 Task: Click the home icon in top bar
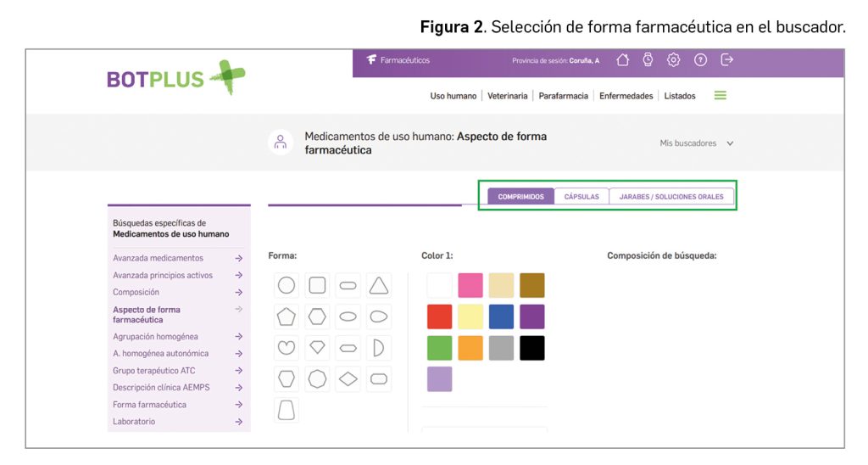(623, 59)
